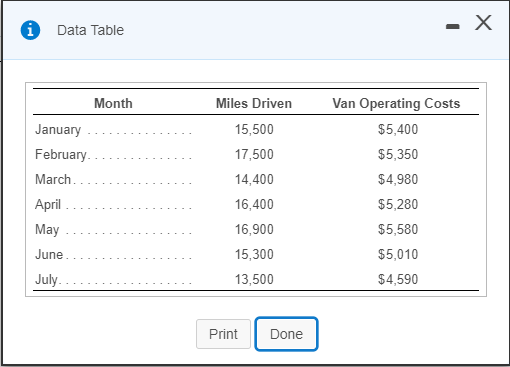Minimize the Data Table dialog

[x=452, y=26]
